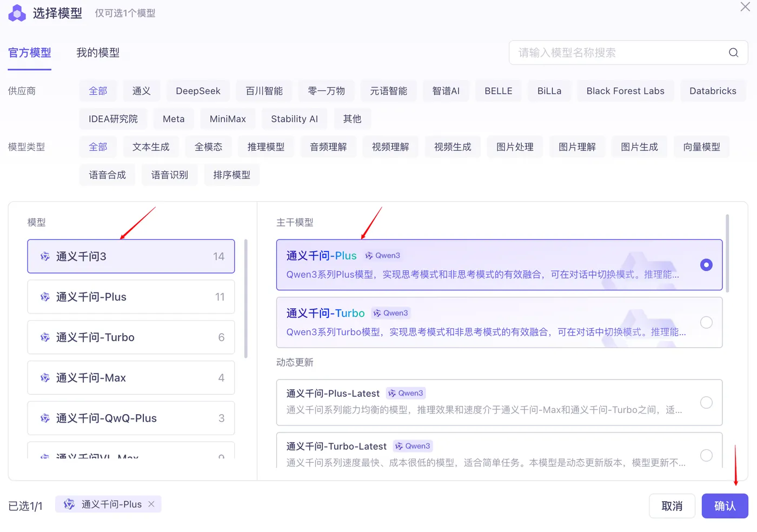Select model type 向量模型
The height and width of the screenshot is (532, 757).
(701, 147)
